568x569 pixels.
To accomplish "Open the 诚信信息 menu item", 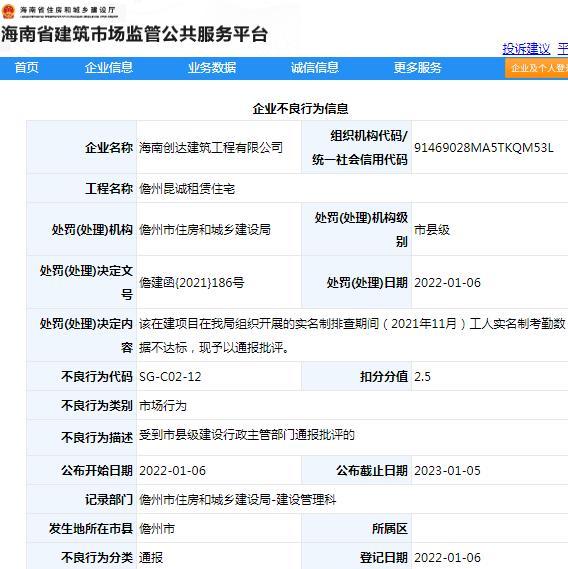I will pos(315,68).
